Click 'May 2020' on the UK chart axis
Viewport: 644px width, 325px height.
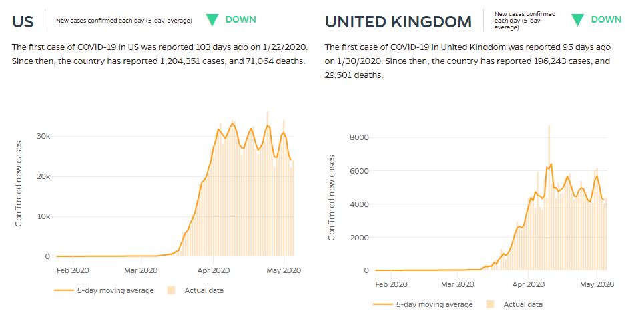[596, 284]
